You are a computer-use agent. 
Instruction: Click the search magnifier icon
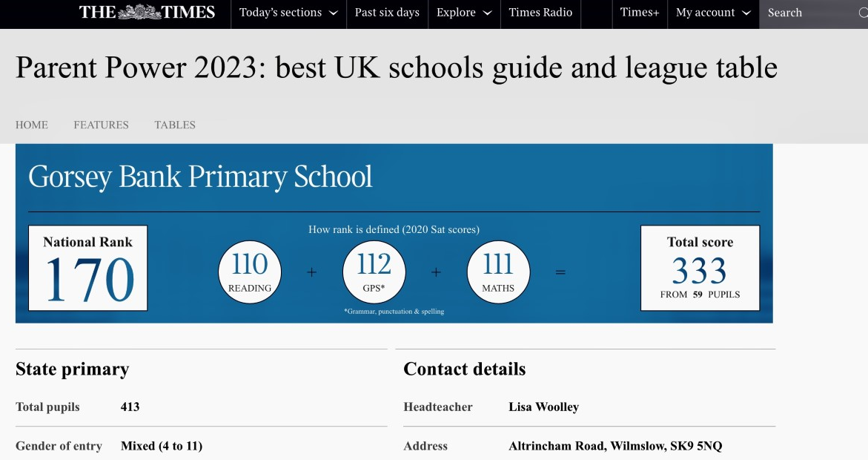tap(863, 13)
